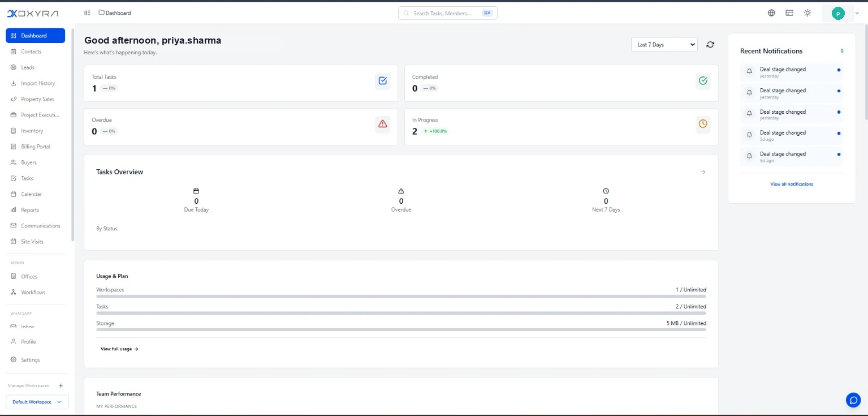868x416 pixels.
Task: Click the Storage usage progress bar
Action: click(x=401, y=330)
